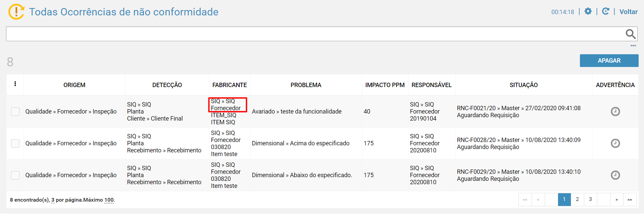Click the record count number 8

(10, 62)
